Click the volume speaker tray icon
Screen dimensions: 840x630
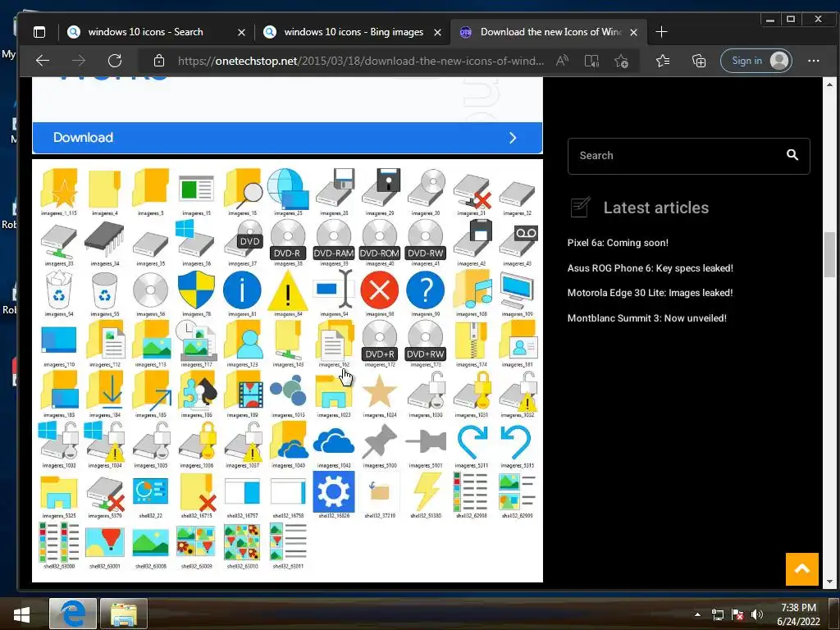(x=757, y=614)
